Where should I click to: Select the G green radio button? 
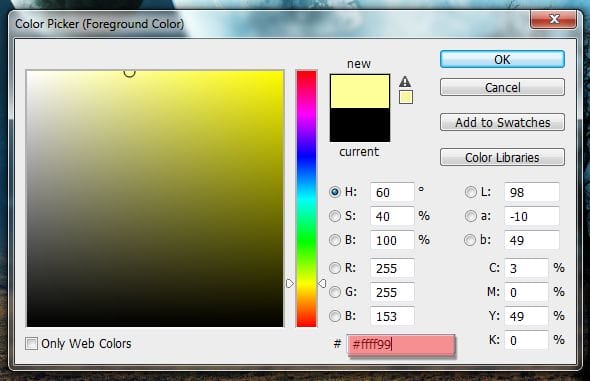(x=335, y=292)
